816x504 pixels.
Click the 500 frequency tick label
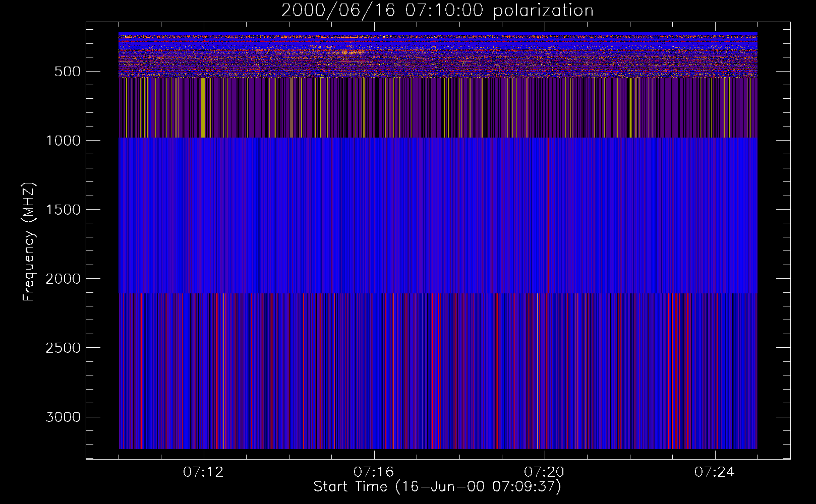[68, 72]
